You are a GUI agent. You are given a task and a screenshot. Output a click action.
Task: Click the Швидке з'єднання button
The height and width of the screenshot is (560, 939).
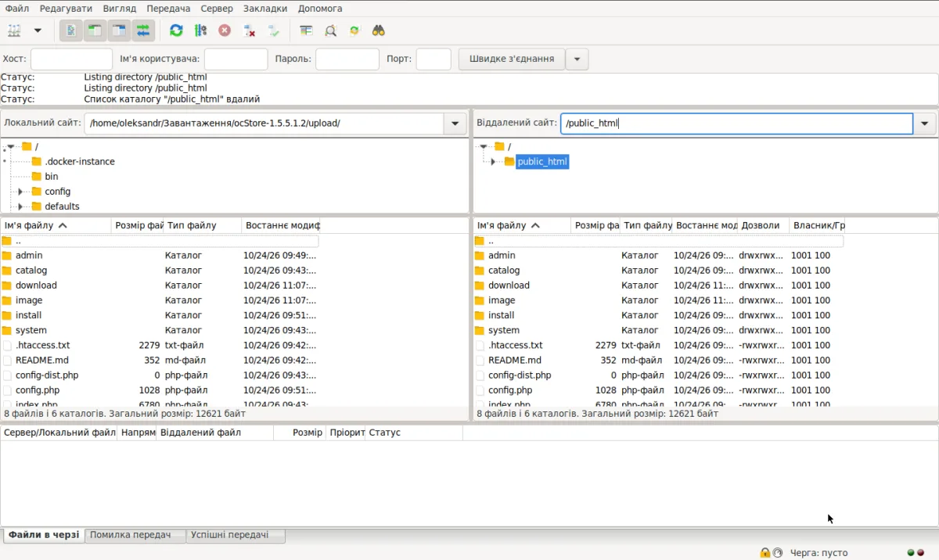click(512, 59)
